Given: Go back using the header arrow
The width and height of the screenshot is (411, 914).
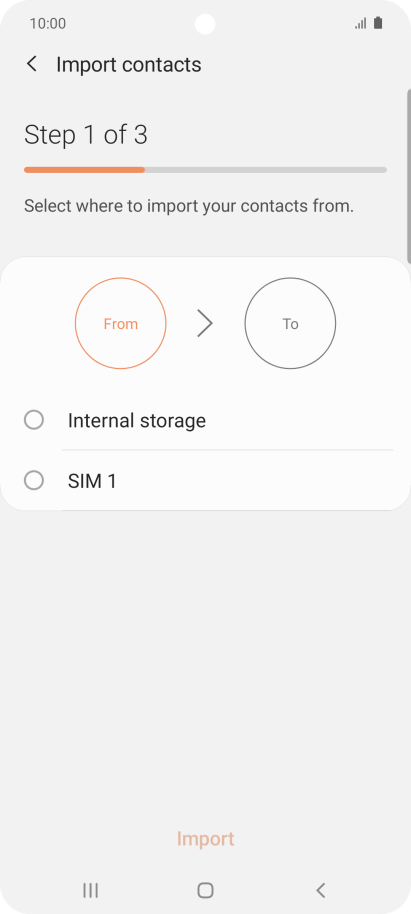Looking at the screenshot, I should tap(31, 64).
